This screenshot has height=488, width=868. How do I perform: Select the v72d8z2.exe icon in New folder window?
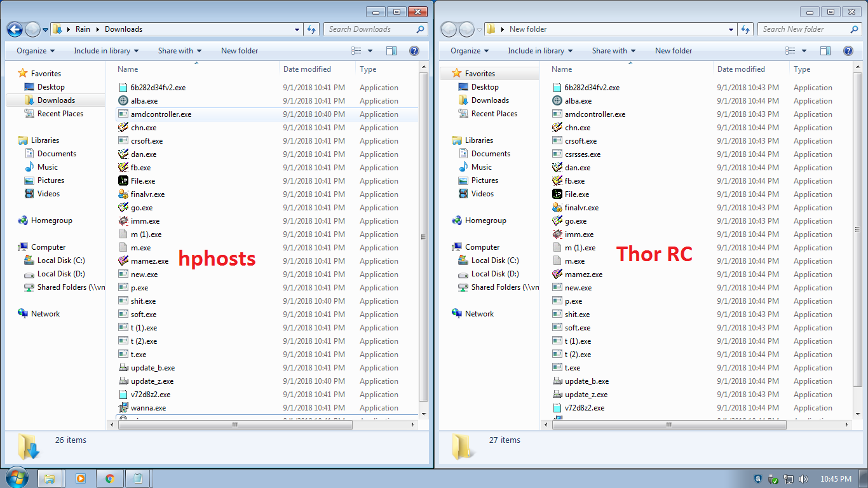[558, 408]
